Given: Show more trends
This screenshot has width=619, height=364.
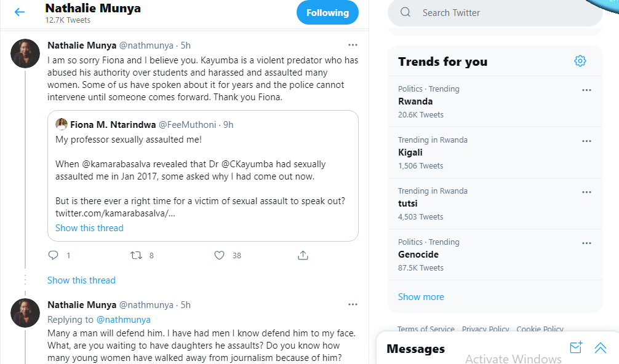Looking at the screenshot, I should point(421,297).
